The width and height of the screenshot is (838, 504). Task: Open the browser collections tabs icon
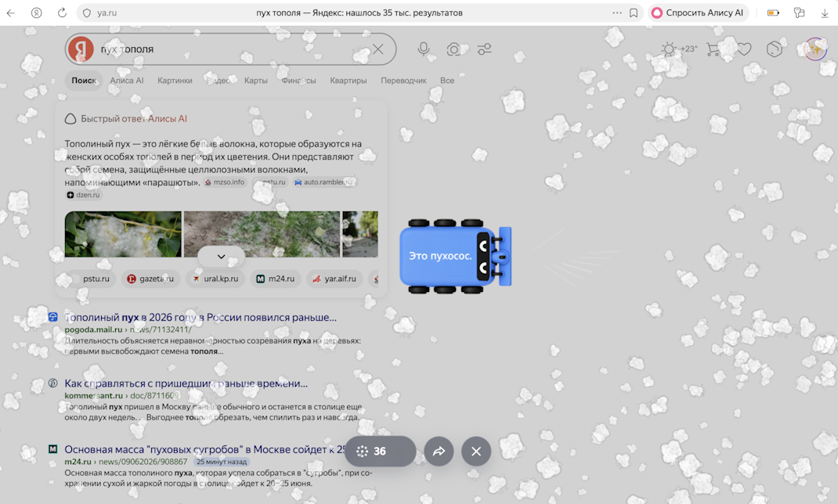[x=799, y=13]
